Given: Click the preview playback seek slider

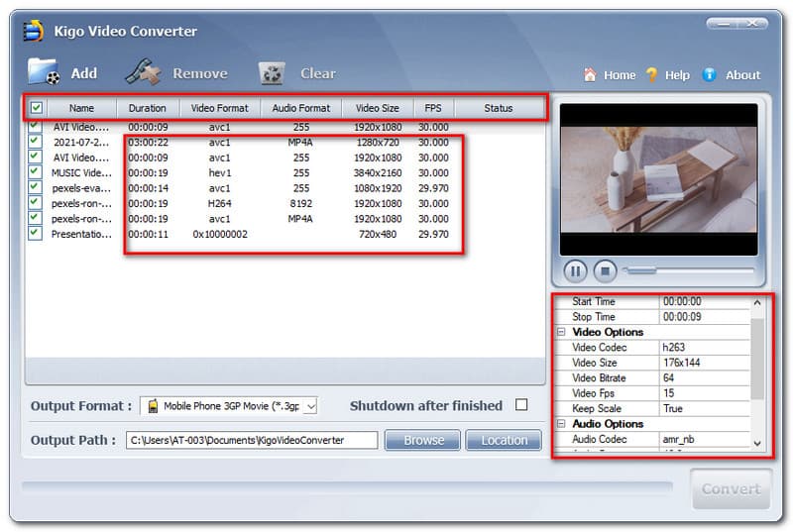Looking at the screenshot, I should [x=689, y=270].
